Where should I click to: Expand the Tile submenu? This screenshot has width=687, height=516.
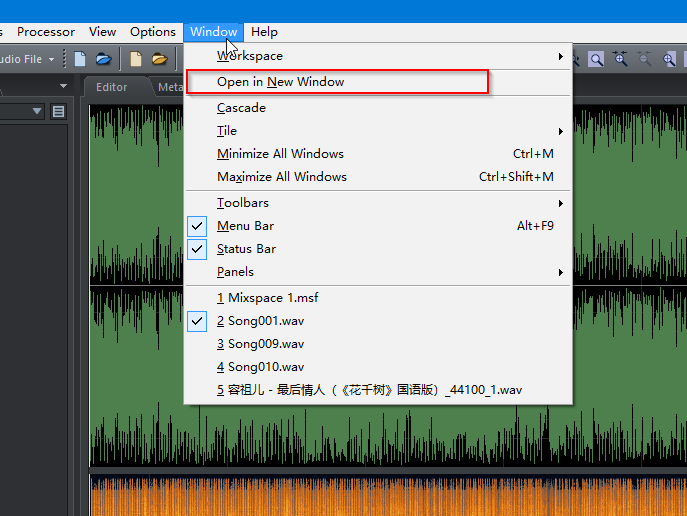[x=227, y=131]
